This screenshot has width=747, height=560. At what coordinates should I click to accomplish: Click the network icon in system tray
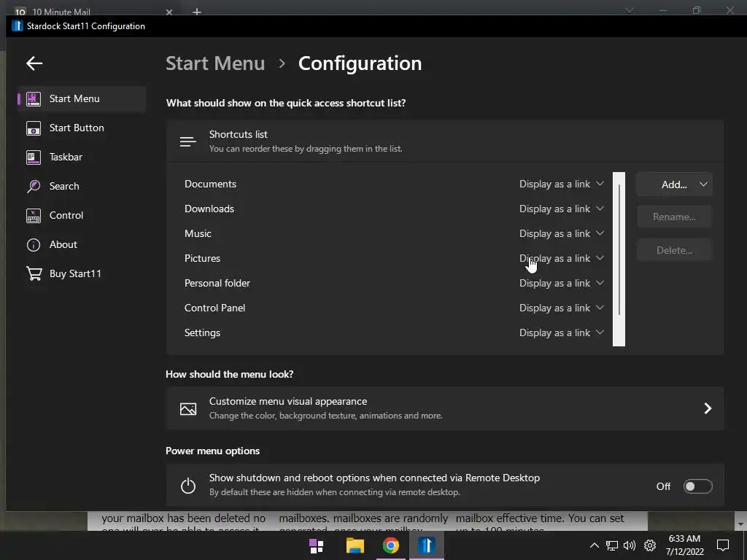click(612, 545)
